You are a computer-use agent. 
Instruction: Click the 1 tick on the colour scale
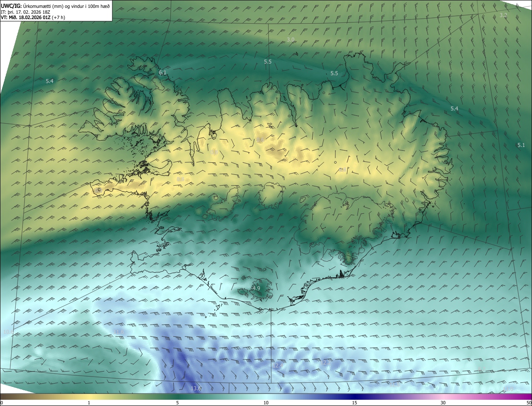(89, 403)
